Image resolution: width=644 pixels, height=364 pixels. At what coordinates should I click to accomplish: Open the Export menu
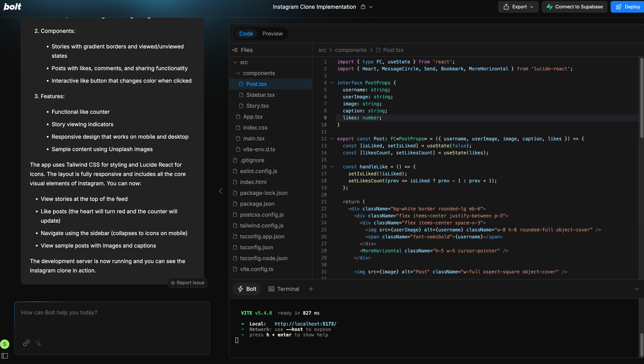click(518, 7)
